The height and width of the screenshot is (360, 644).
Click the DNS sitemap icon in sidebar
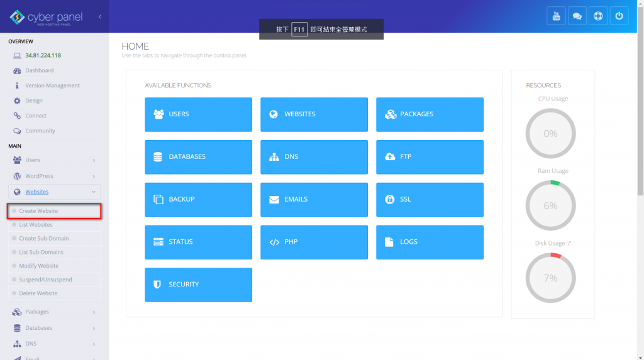pos(17,344)
